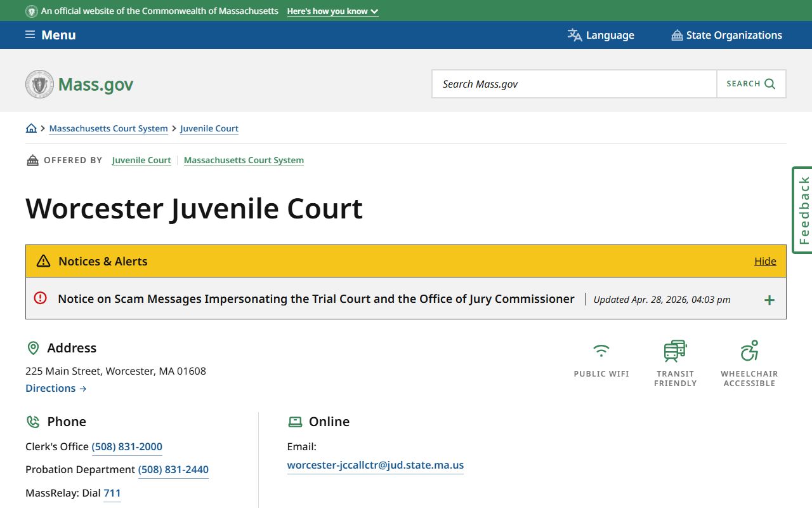This screenshot has height=508, width=812.
Task: Click the MassRelay 711 link
Action: coord(112,493)
